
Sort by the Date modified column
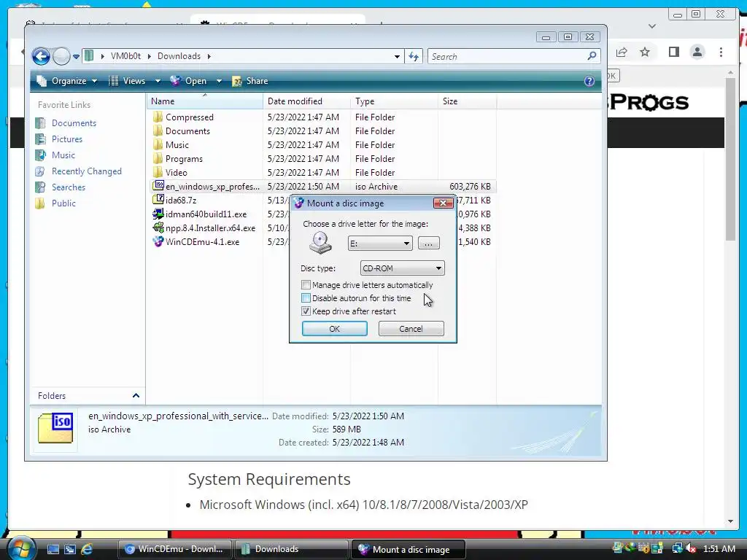pyautogui.click(x=306, y=101)
